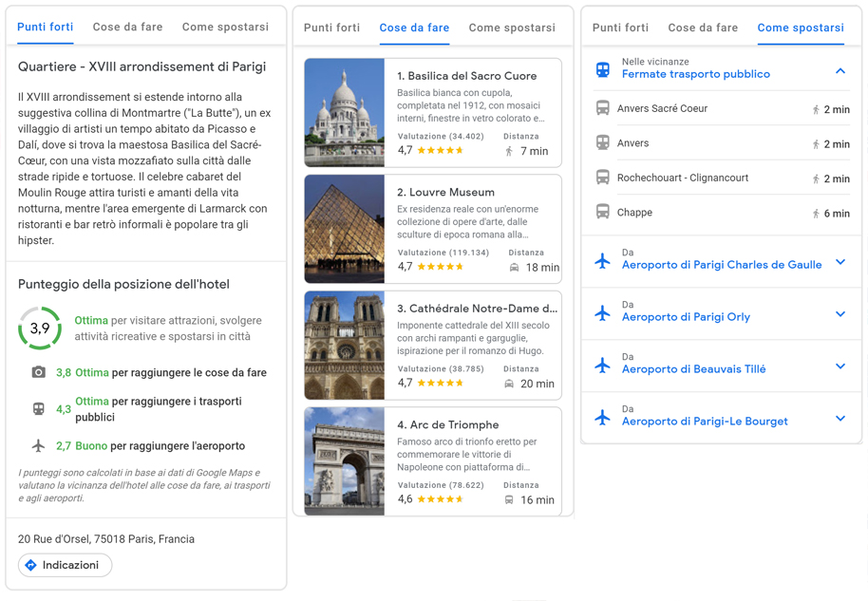This screenshot has height=601, width=868.
Task: Click the address "20 Rue d'Orsel, 75018 Paris, Francia"
Action: [x=106, y=539]
